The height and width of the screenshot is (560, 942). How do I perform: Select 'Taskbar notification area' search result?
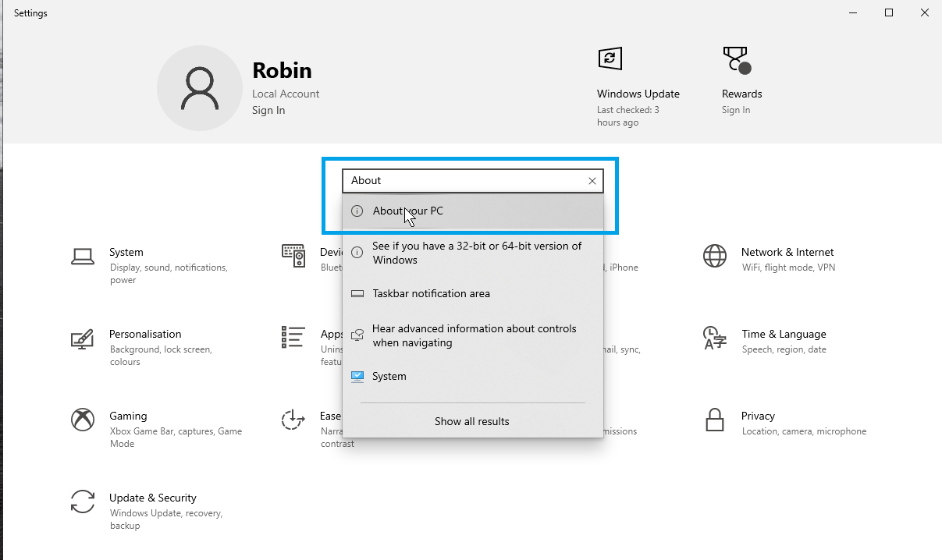coord(473,294)
